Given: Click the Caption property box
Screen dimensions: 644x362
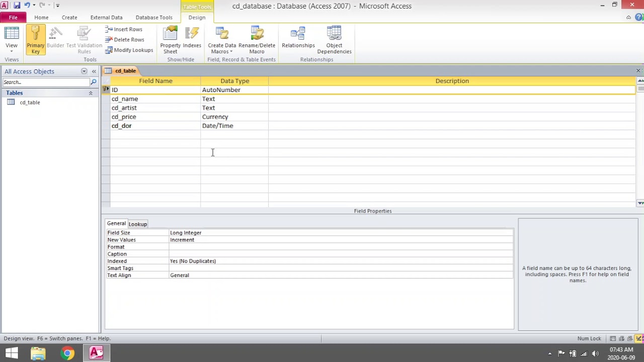Looking at the screenshot, I should tap(341, 254).
